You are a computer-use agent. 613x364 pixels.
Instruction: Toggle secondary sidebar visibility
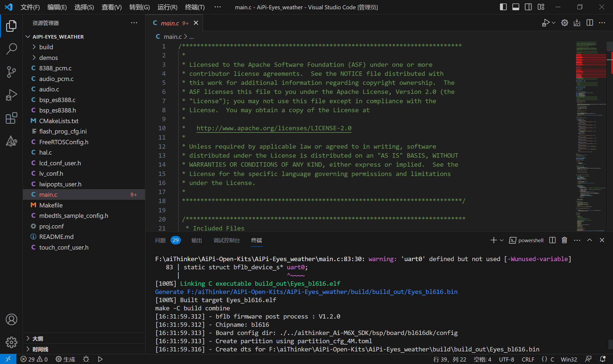pos(528,7)
